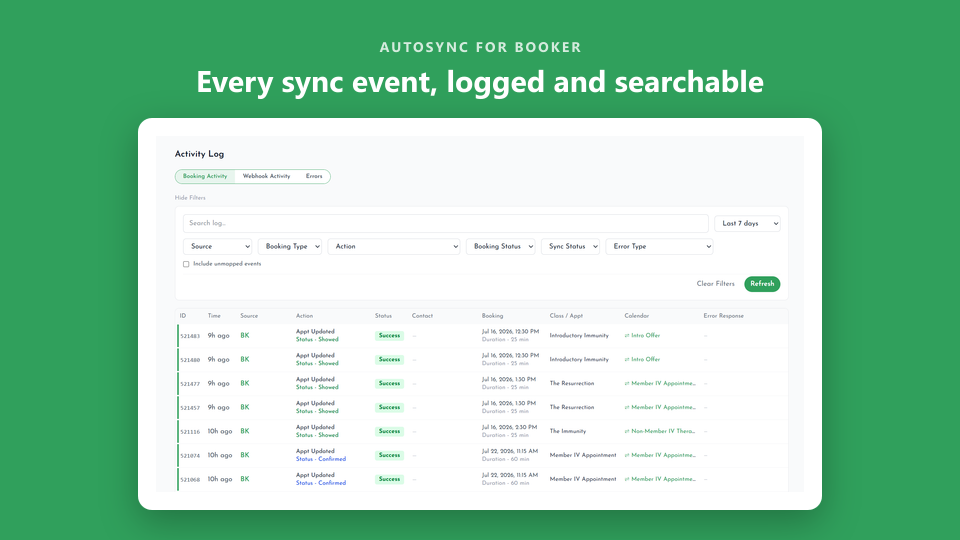
Task: Select log entry ID 521477
Action: pos(190,384)
